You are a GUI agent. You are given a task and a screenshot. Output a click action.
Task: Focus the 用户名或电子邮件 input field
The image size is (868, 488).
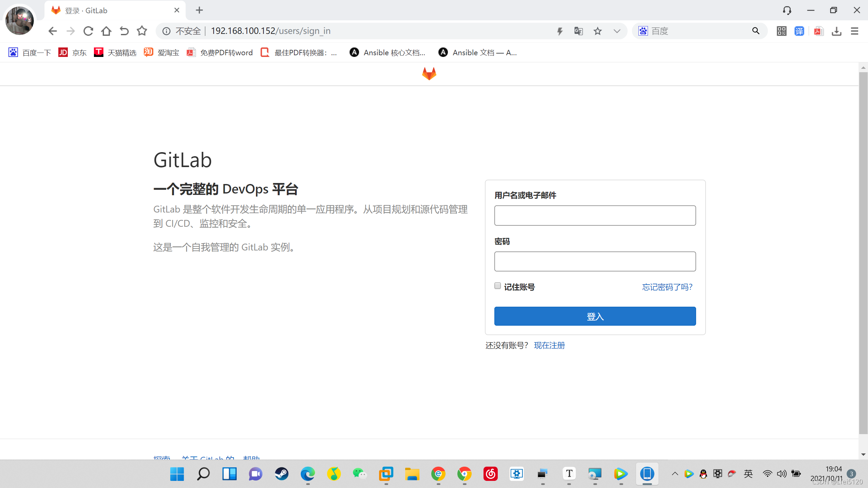pos(595,216)
